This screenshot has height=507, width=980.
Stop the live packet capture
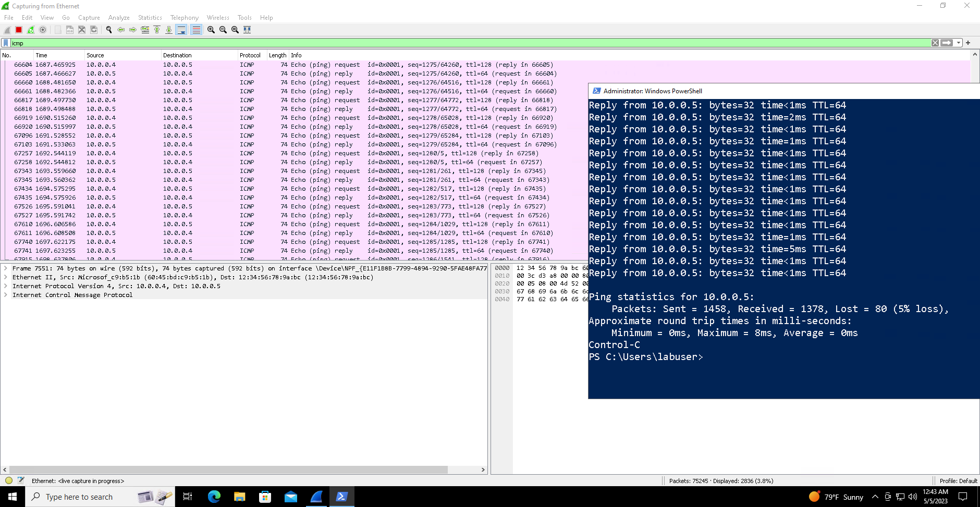18,30
